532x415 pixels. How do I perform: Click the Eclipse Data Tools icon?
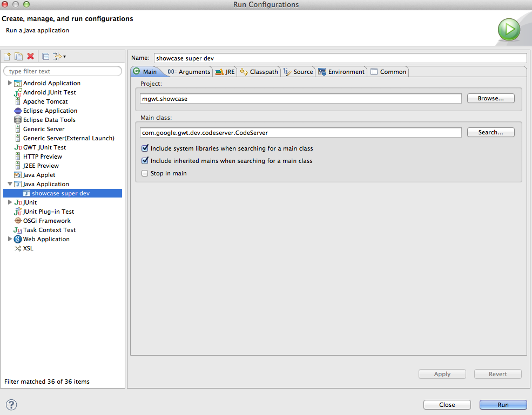tap(18, 120)
